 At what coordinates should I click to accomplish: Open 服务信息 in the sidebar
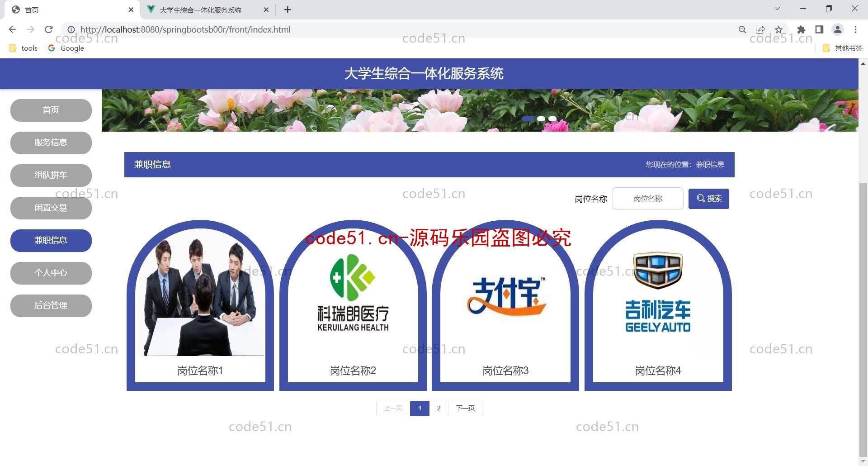tap(51, 143)
